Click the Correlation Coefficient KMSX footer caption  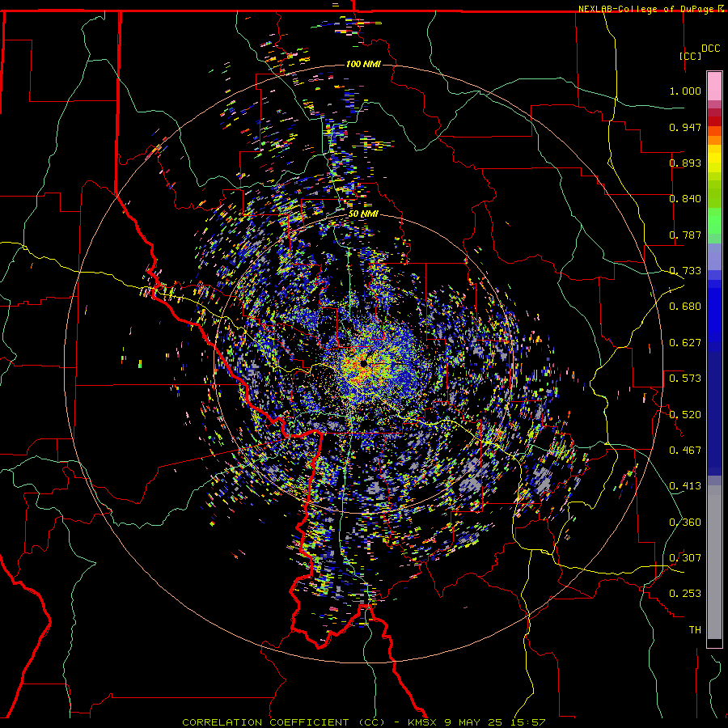pyautogui.click(x=363, y=722)
